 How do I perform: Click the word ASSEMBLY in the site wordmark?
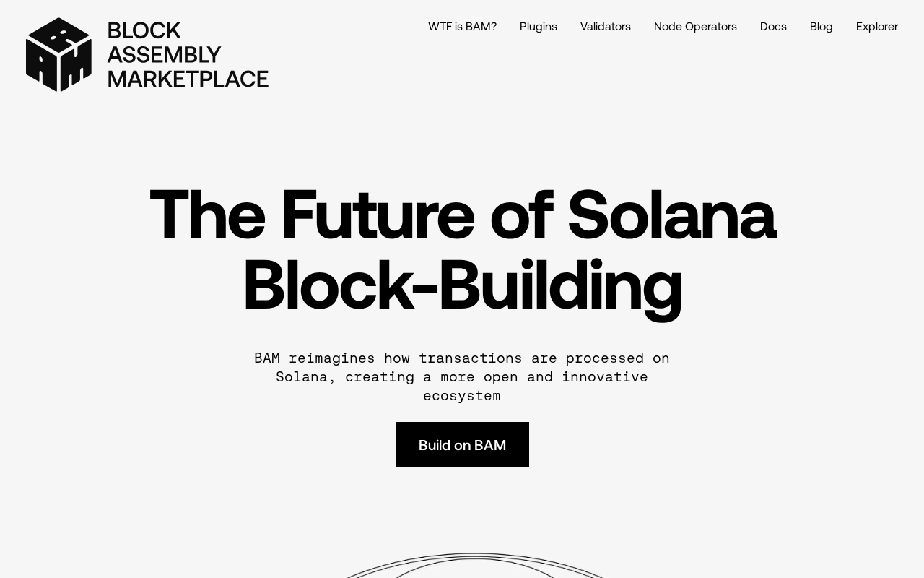tap(164, 55)
